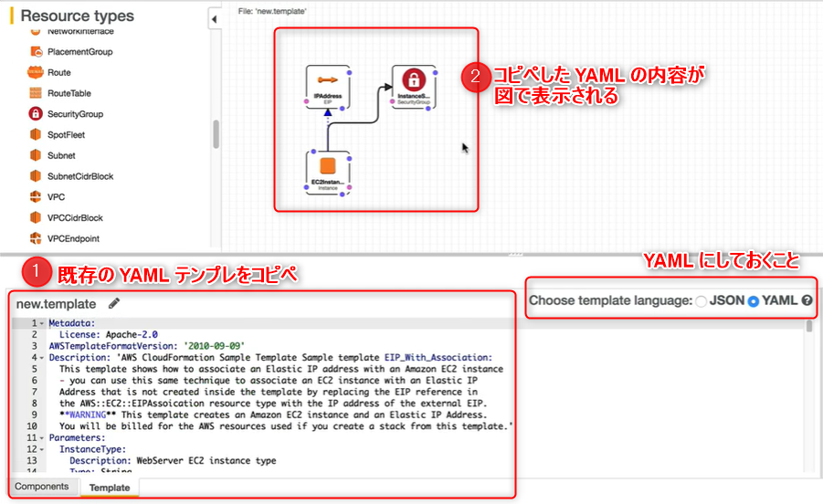Click the SpotFleet text label
Image resolution: width=823 pixels, height=504 pixels.
click(x=66, y=135)
